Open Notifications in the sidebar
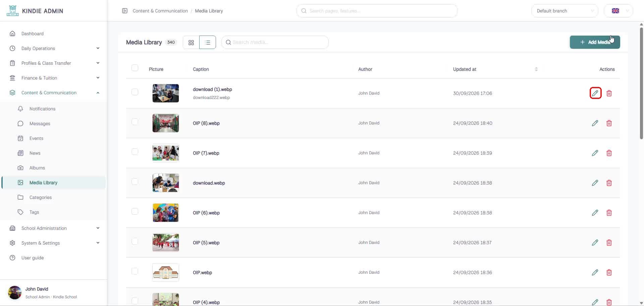This screenshot has width=644, height=306. [x=54, y=109]
